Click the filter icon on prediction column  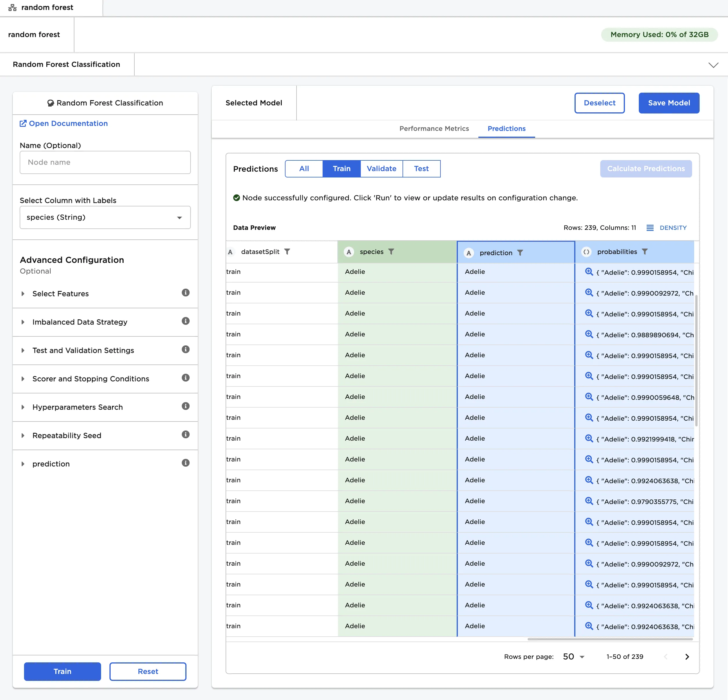click(520, 252)
